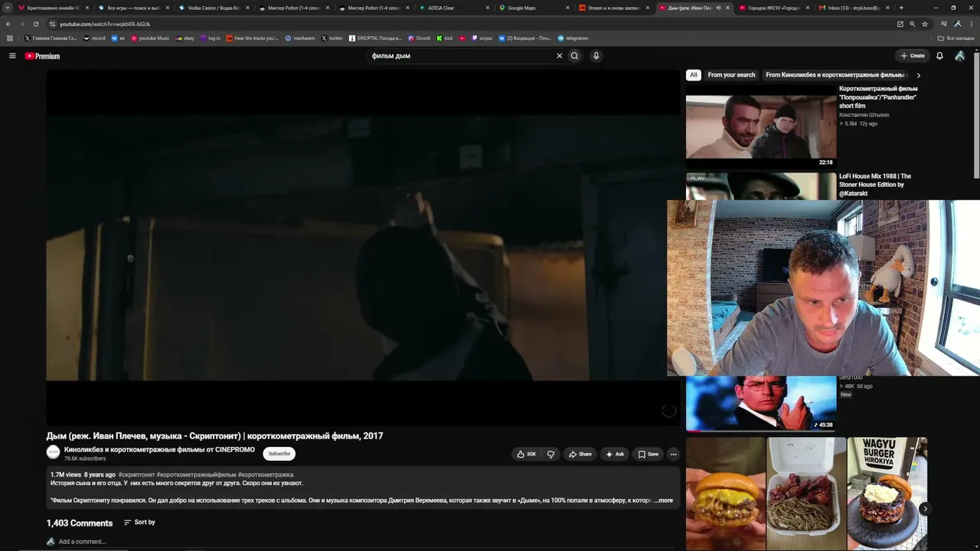Open page in app icon in address bar
The height and width of the screenshot is (551, 980).
[x=900, y=24]
